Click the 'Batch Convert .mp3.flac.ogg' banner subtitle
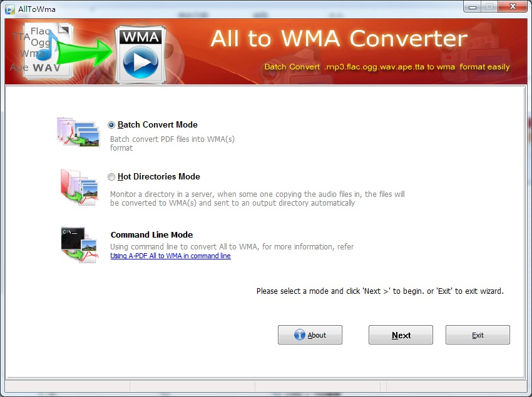This screenshot has height=397, width=532. [387, 67]
